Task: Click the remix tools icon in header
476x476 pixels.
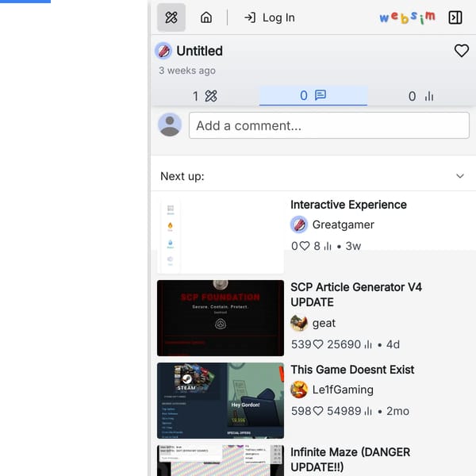Action: [171, 17]
